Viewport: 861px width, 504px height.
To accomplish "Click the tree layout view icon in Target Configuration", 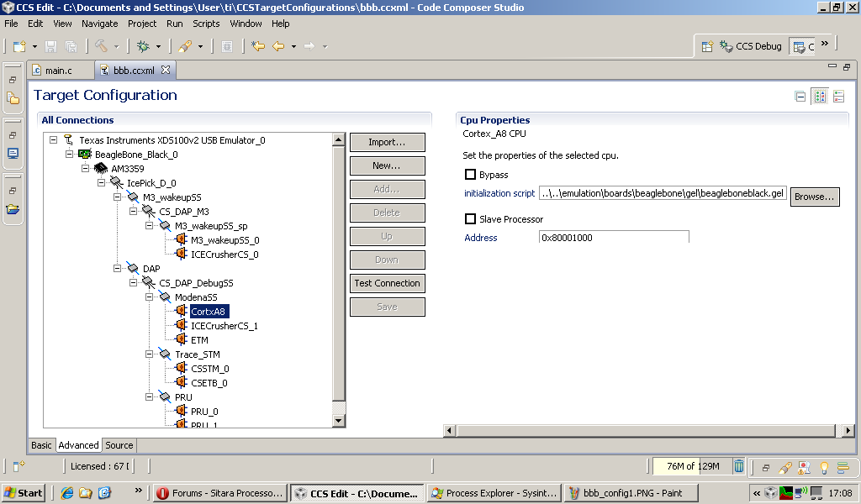I will pos(820,97).
